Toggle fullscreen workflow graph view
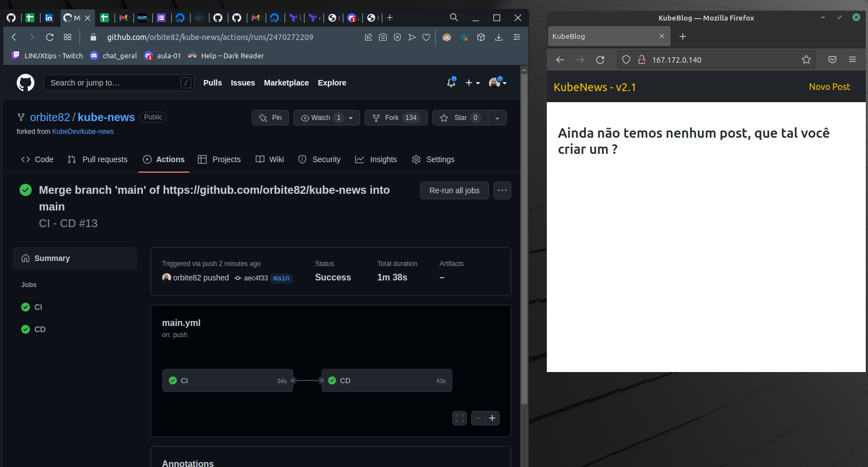 coord(460,418)
